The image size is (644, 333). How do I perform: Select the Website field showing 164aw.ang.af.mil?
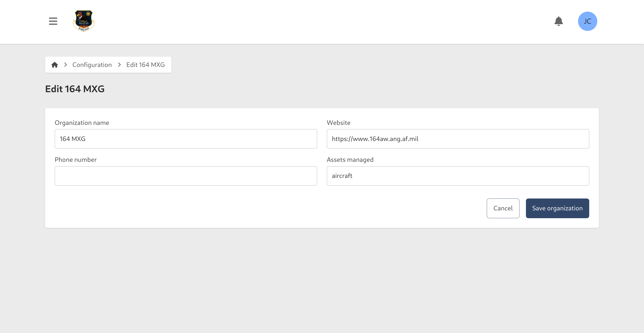click(x=458, y=139)
